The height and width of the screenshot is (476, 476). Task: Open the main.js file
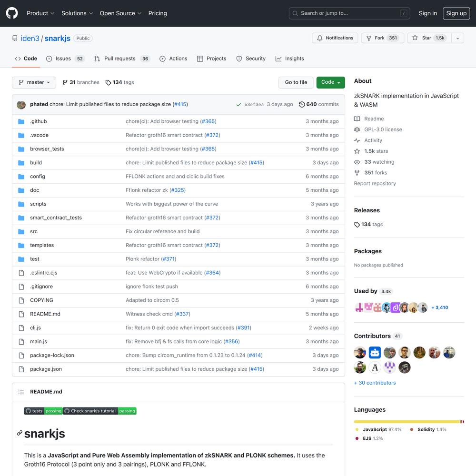tap(39, 341)
